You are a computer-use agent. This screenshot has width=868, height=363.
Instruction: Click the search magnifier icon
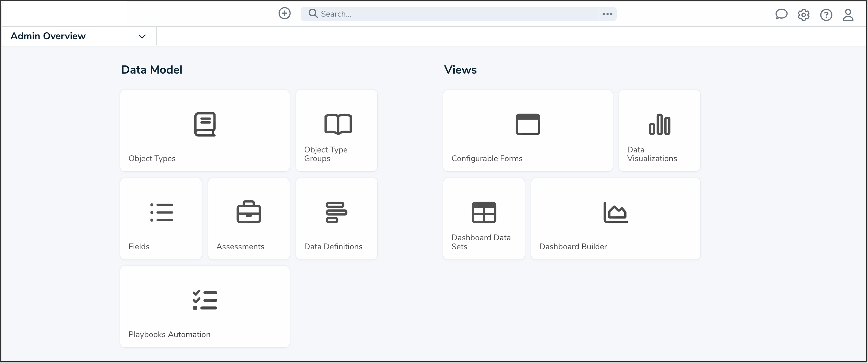[x=313, y=13]
